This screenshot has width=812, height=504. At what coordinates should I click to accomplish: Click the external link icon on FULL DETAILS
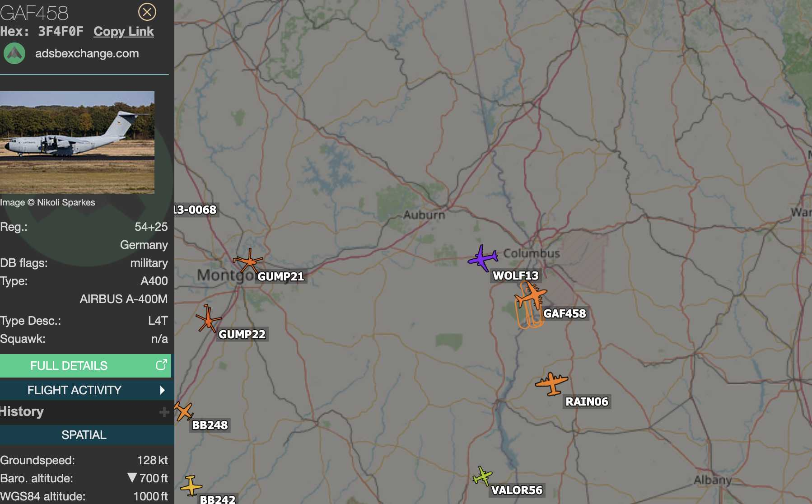click(x=162, y=365)
